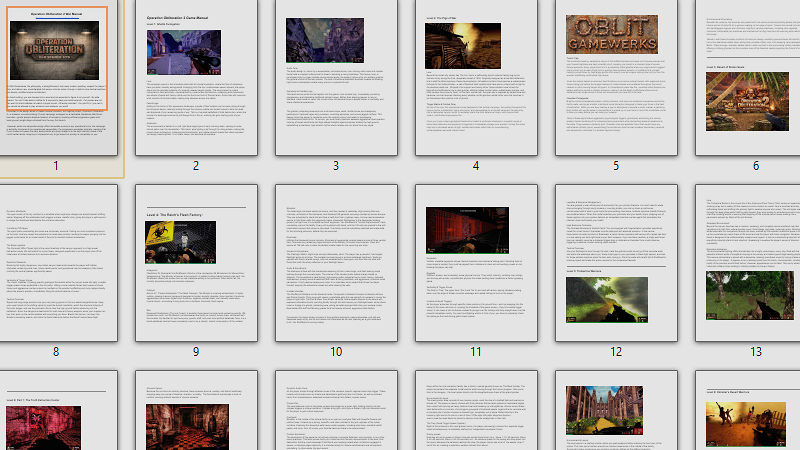Open page 9 thumbnail with biohazard sign image
The width and height of the screenshot is (800, 450).
196,263
